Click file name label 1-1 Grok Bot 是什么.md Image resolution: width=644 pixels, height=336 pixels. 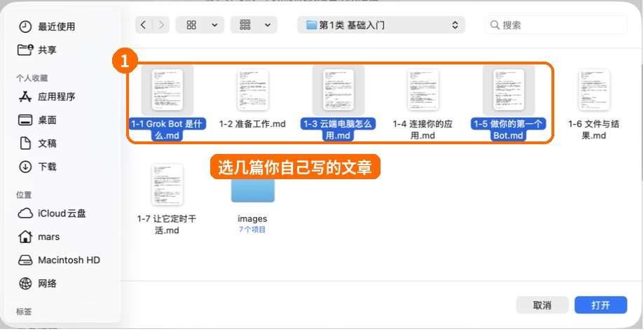167,129
